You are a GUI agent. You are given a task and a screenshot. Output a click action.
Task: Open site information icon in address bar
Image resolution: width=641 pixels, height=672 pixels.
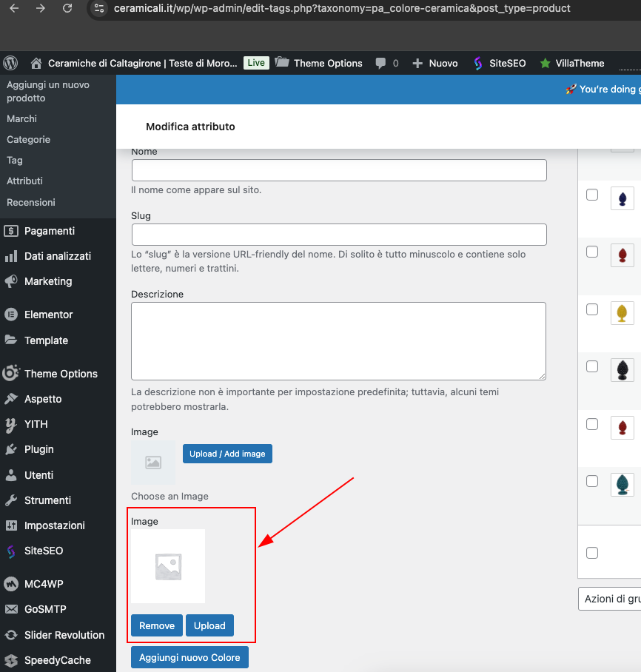[99, 8]
